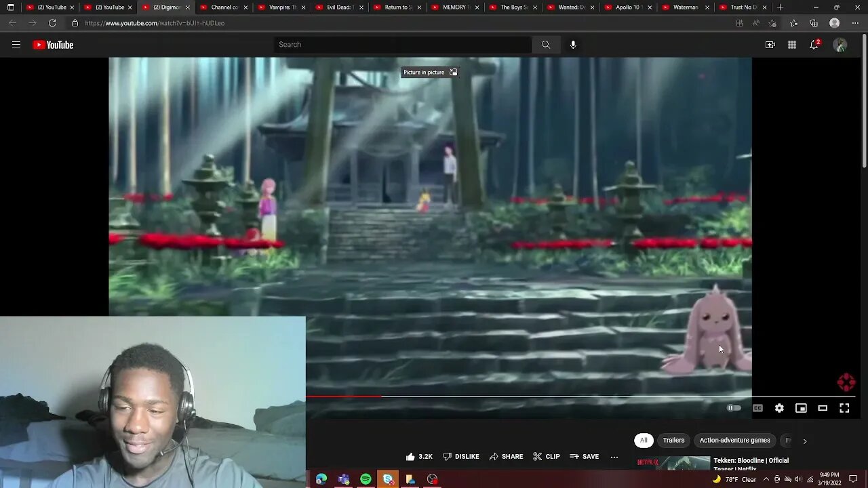
Task: Open the weather widget showing 78°F Clear
Action: pyautogui.click(x=734, y=479)
